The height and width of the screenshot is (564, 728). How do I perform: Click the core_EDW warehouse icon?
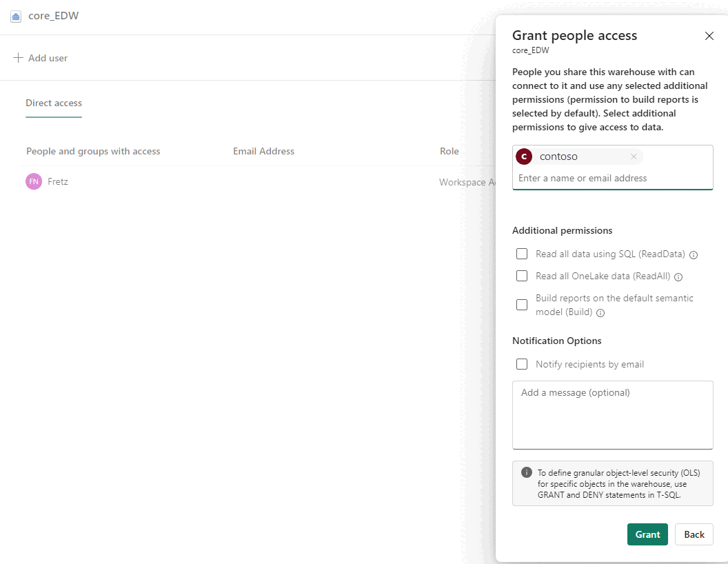pyautogui.click(x=16, y=16)
